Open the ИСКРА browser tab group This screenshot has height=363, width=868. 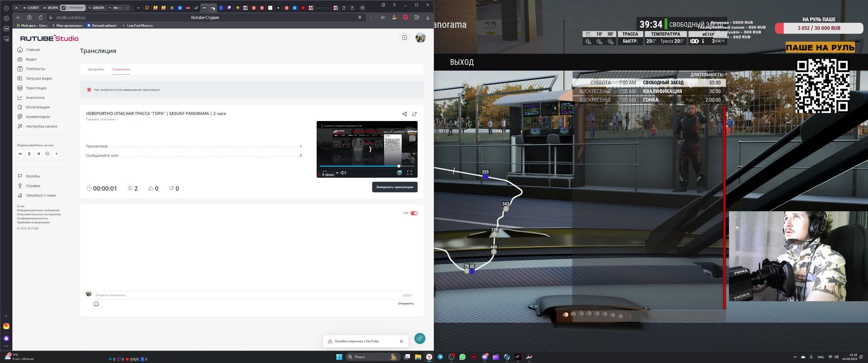coord(50,8)
